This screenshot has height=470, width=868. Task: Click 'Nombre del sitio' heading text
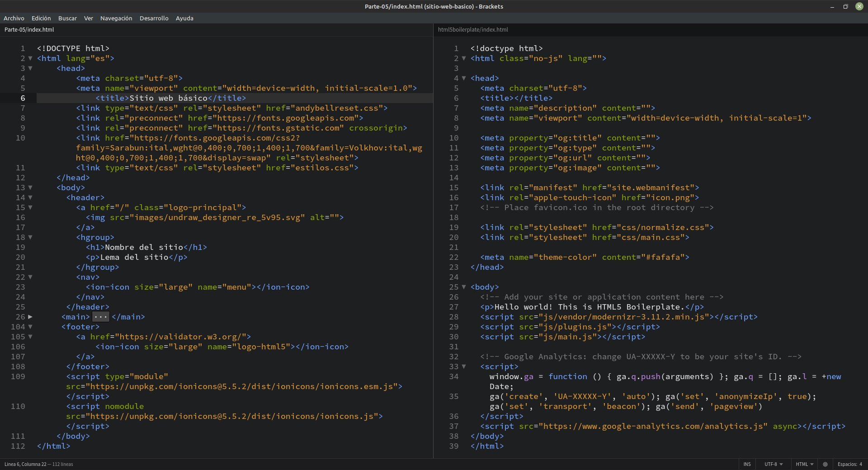click(x=144, y=247)
